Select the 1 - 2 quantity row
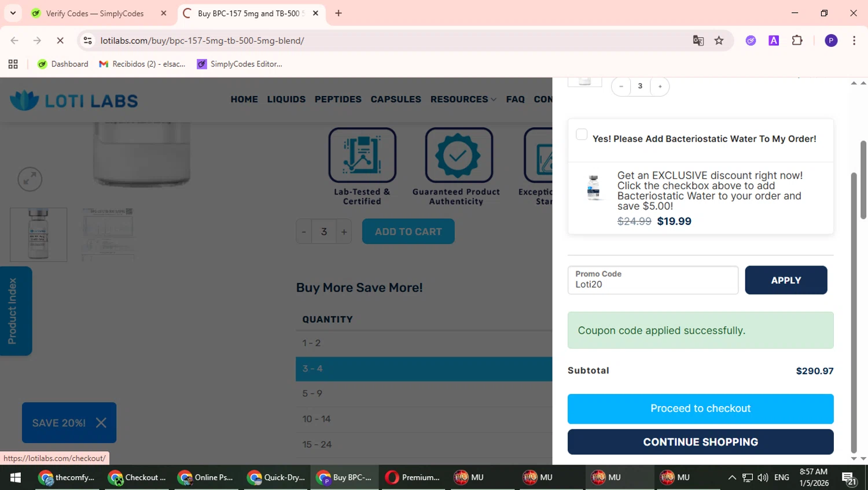Image resolution: width=868 pixels, height=490 pixels. click(424, 343)
